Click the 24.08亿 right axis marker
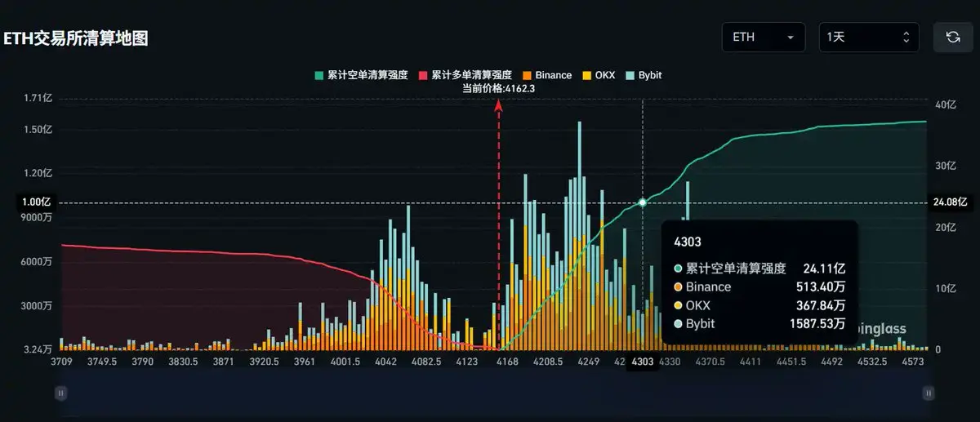The width and height of the screenshot is (980, 422). (951, 202)
